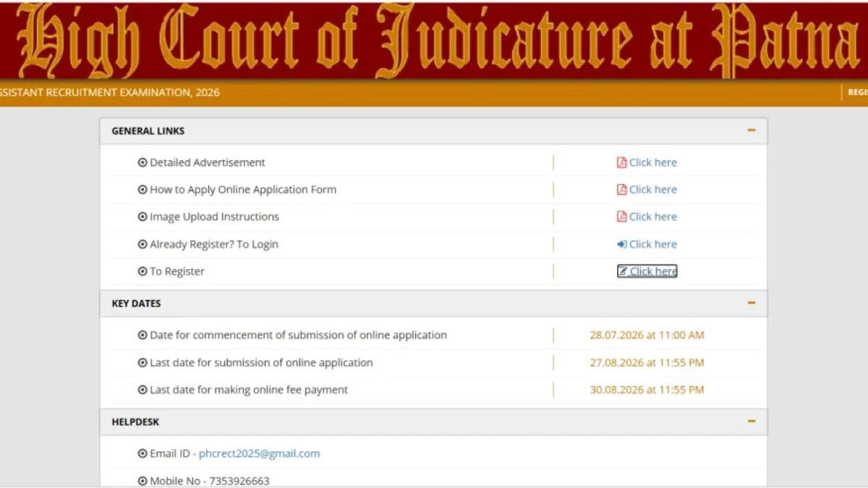Click 'Already Register? To Login' text
The image size is (868, 488).
(214, 244)
